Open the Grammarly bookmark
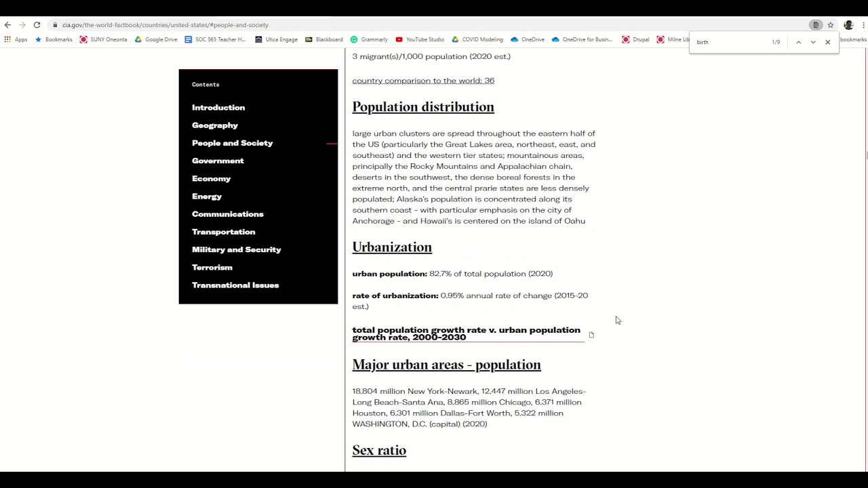Viewport: 868px width, 488px height. pyautogui.click(x=369, y=39)
